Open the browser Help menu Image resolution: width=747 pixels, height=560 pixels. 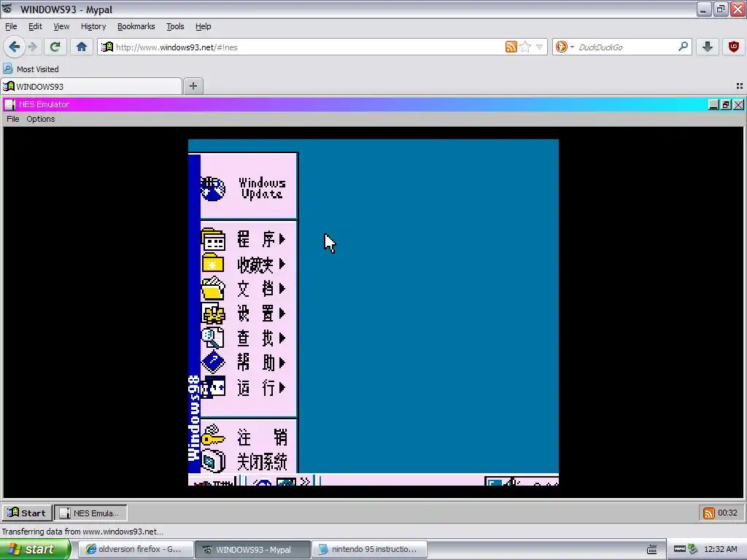204,27
